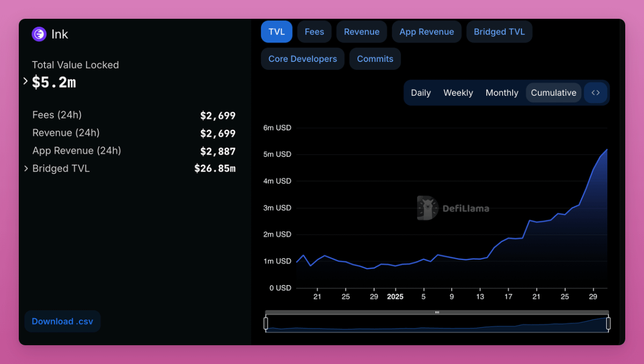Click the top grip of chart range selector
The image size is (644, 364).
point(437,312)
